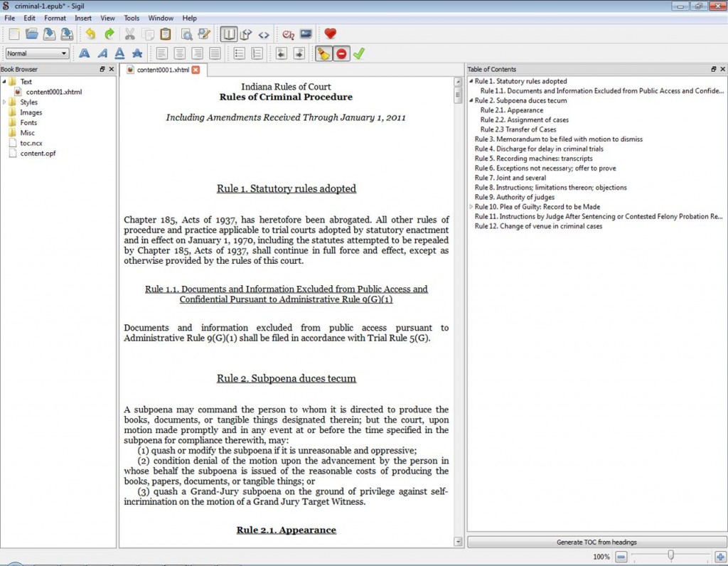Screen dimensions: 728x566
Task: Insert a bulleted list
Action: pyautogui.click(x=239, y=53)
